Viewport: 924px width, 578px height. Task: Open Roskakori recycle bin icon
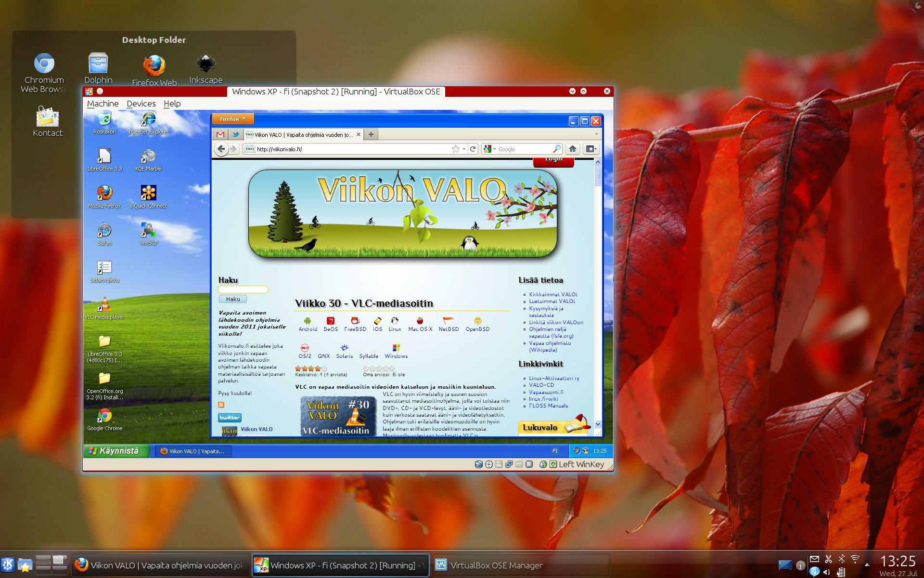coord(104,123)
